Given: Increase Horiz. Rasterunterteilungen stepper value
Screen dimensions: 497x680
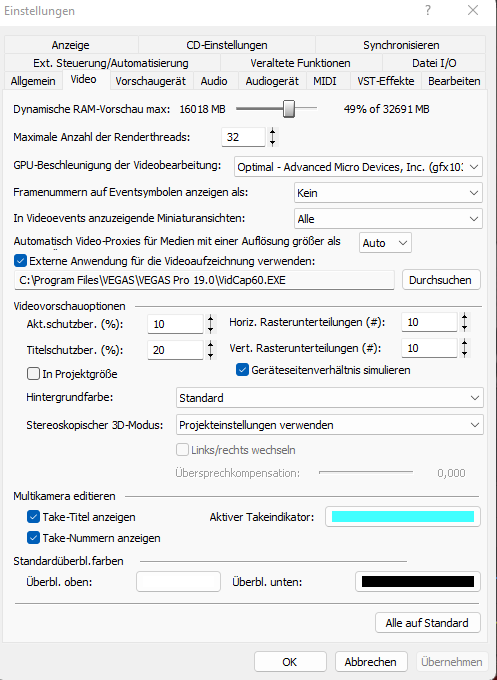Looking at the screenshot, I should pyautogui.click(x=464, y=317).
